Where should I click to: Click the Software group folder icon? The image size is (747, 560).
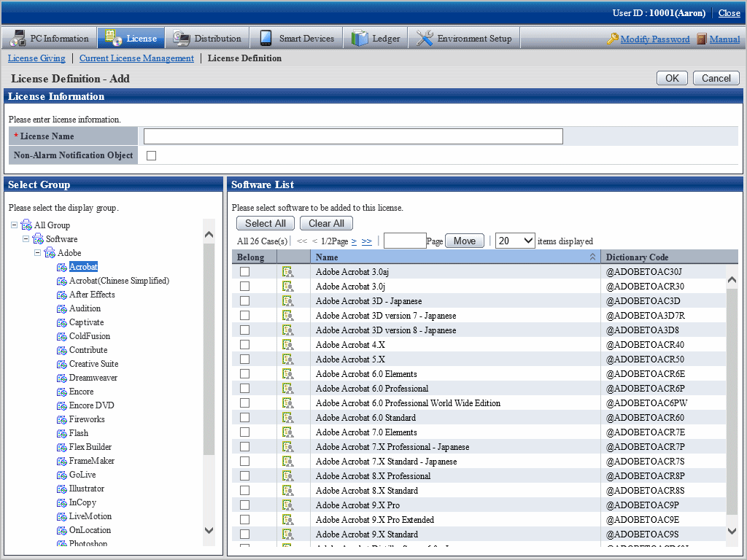click(38, 238)
